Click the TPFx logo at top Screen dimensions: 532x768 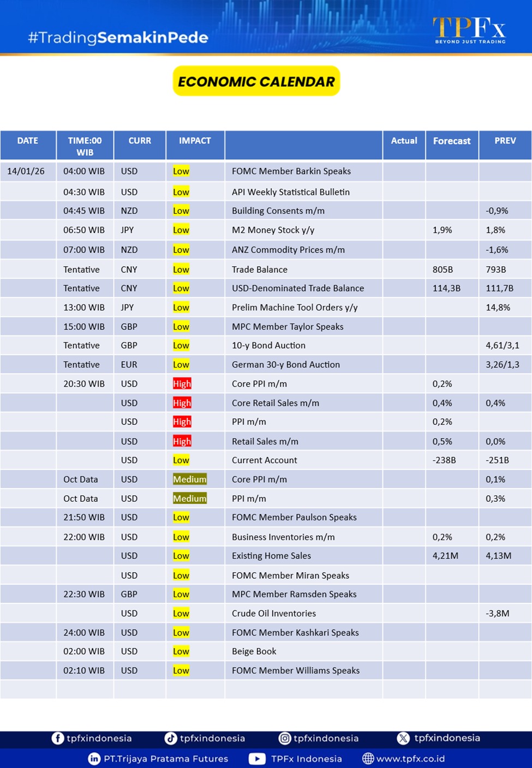[x=469, y=29]
